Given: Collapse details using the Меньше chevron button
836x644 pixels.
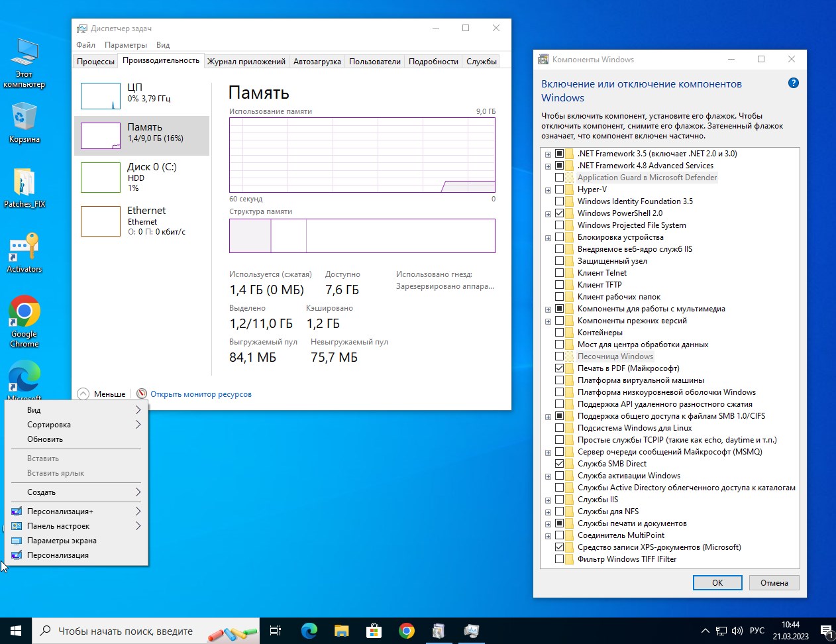Looking at the screenshot, I should 83,394.
